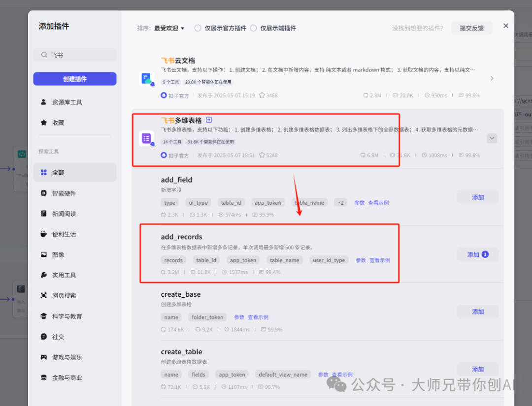Open 参数 link for create_table

323,375
